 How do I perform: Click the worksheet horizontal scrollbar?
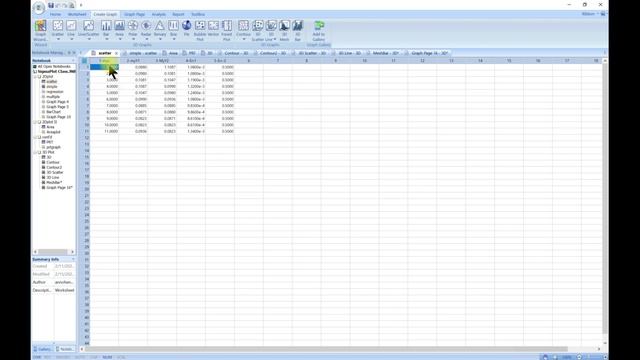[327, 349]
